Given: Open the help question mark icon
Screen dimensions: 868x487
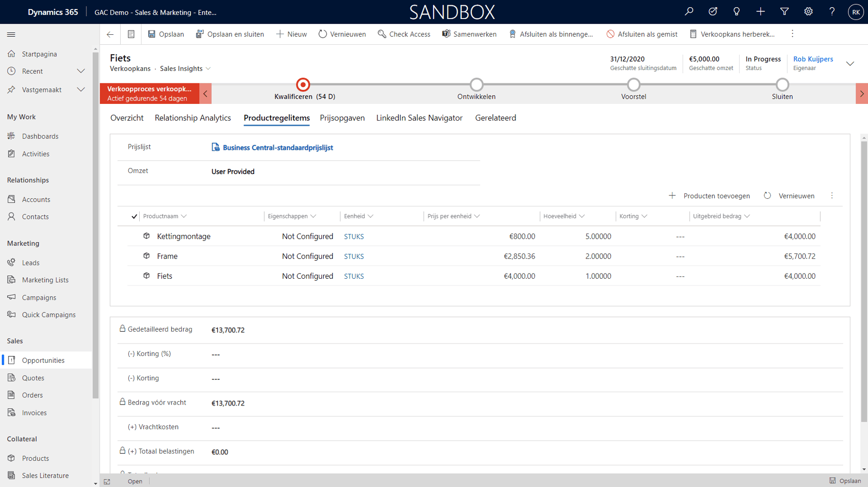Looking at the screenshot, I should coord(832,12).
